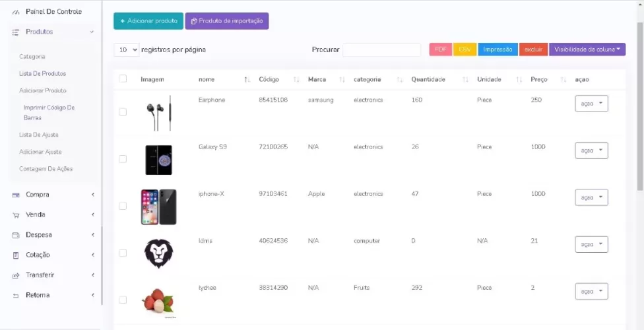The image size is (644, 330).
Task: Click the Transferir export icon
Action: tap(16, 275)
